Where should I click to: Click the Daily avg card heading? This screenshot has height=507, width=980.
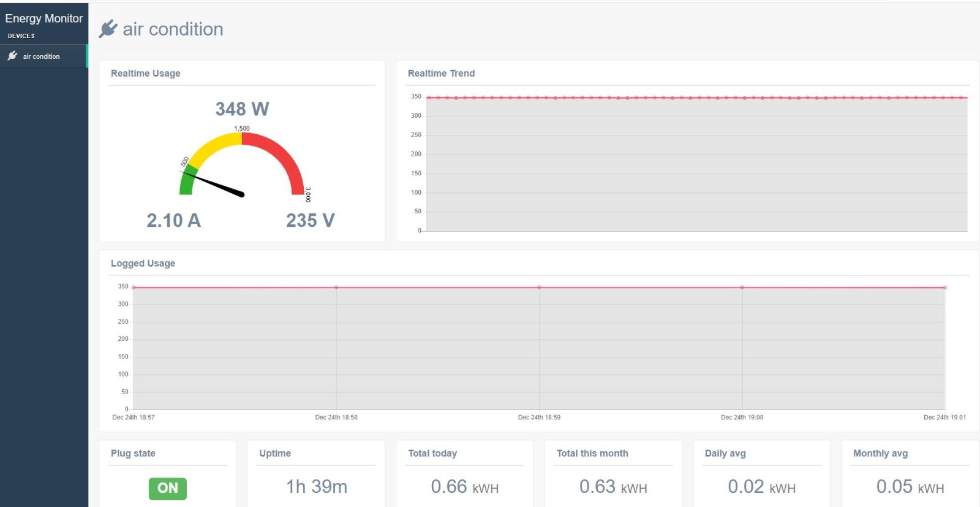point(725,454)
